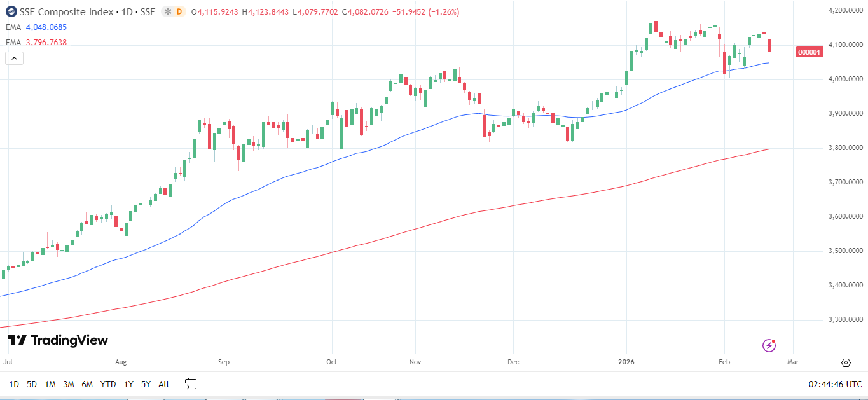Click the purple lightning assistant icon
The width and height of the screenshot is (868, 400).
pos(769,344)
